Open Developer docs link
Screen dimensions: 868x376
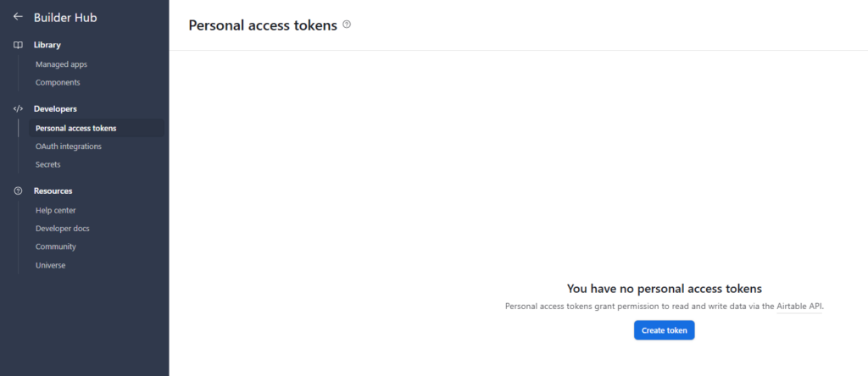click(x=63, y=229)
